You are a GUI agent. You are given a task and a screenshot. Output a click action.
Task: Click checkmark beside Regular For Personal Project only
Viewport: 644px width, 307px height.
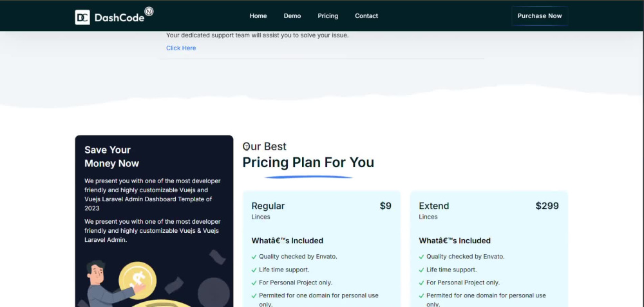(x=254, y=282)
